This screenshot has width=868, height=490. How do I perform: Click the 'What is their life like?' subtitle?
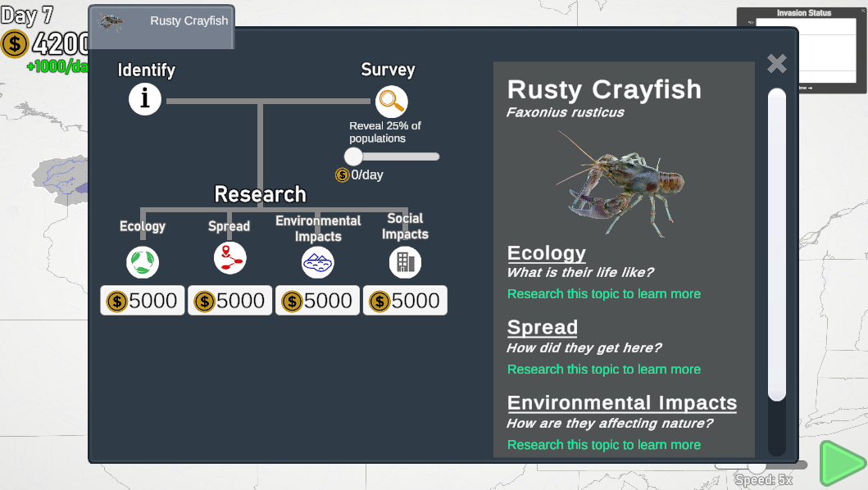[x=580, y=272]
